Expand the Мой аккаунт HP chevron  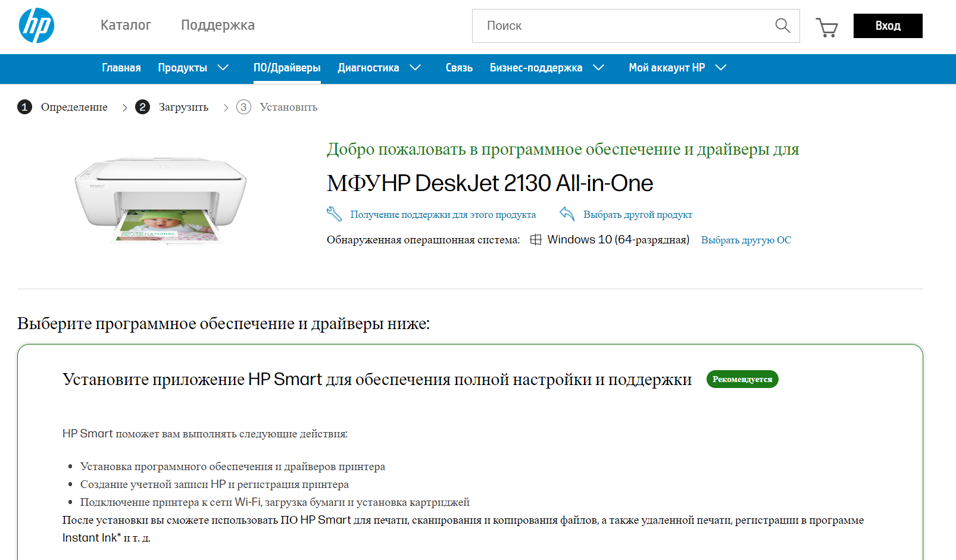pos(721,68)
